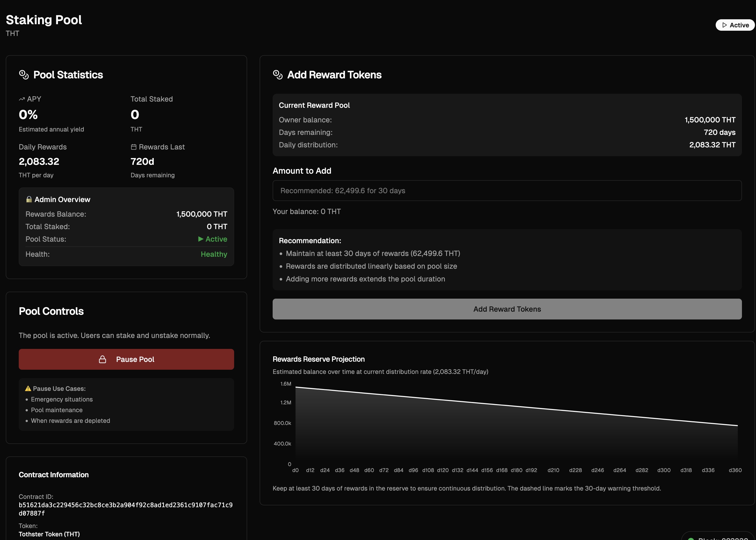Click the Adding more rewards extends bullet
Screen dimensions: 756x540
pyautogui.click(x=365, y=279)
